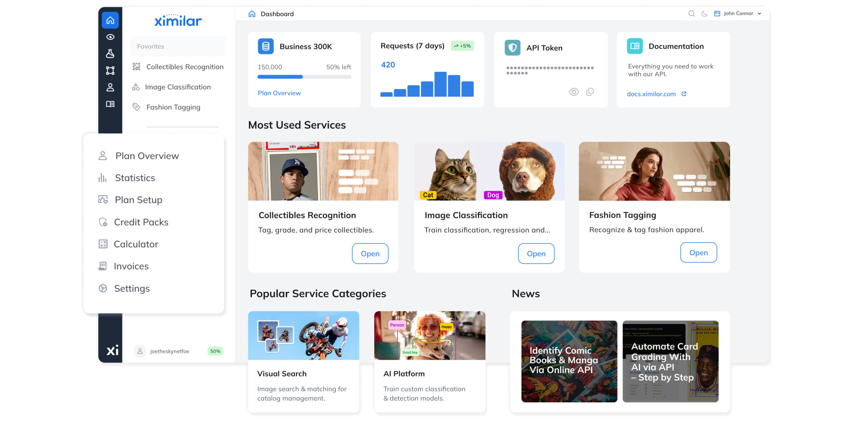Open the book icon in sidebar
Viewport: 868px width, 424px height.
click(110, 104)
